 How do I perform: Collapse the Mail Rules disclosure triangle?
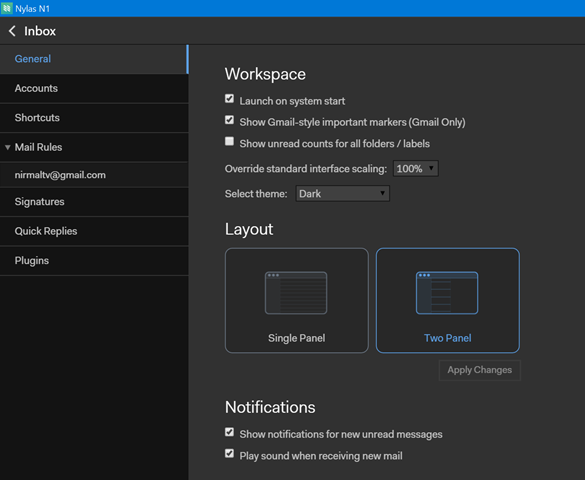[x=7, y=147]
